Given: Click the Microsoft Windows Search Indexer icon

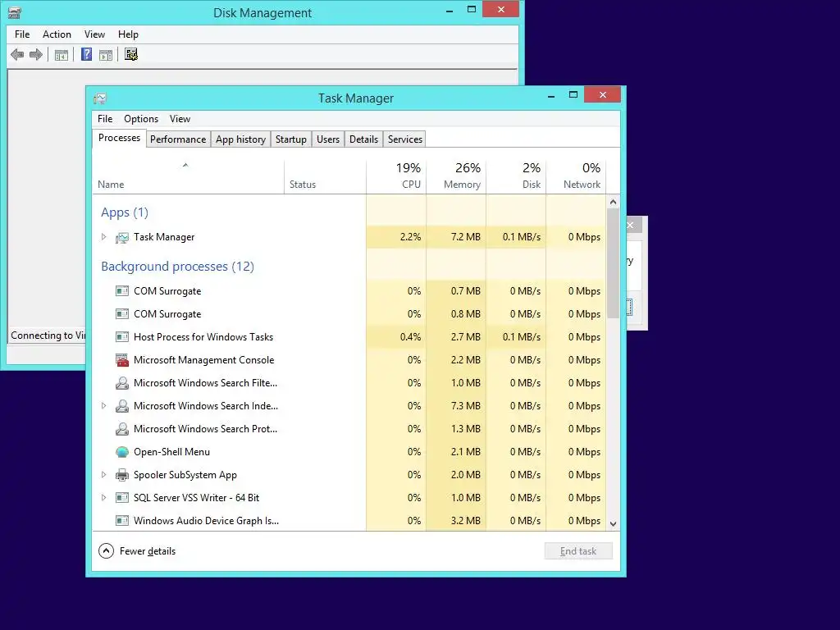Looking at the screenshot, I should pos(122,406).
